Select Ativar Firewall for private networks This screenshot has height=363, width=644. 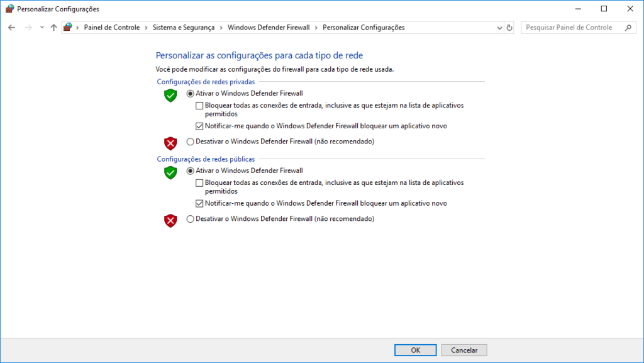pyautogui.click(x=190, y=94)
